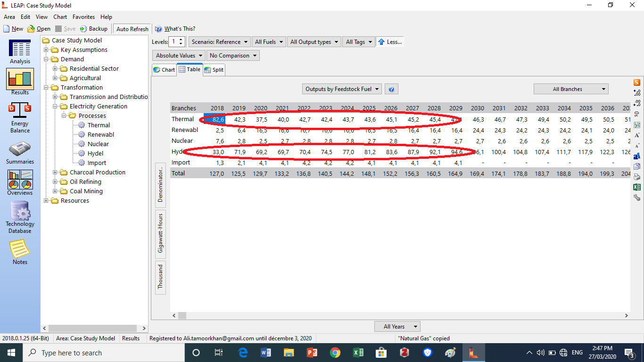Open the Absolute Values dropdown
644x362 pixels.
179,56
